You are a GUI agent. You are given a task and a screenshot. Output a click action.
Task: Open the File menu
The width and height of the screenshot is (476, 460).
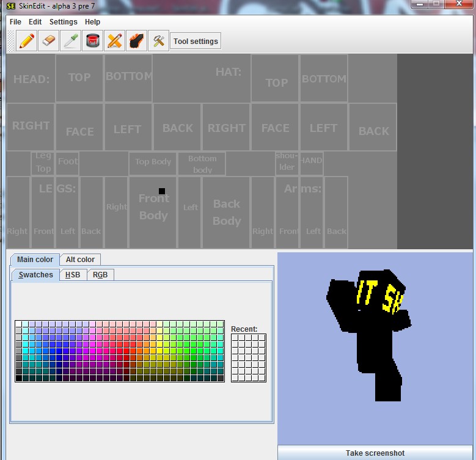pyautogui.click(x=15, y=22)
